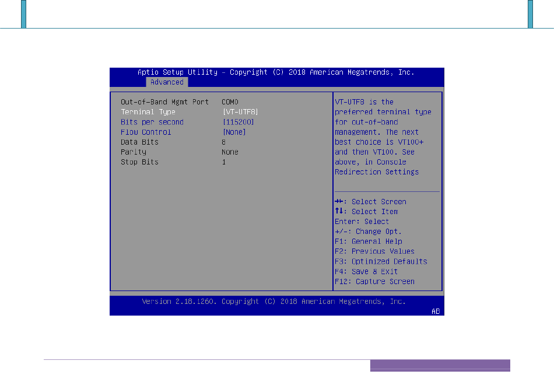Open the [VT-UTF8] terminal type value

click(240, 112)
